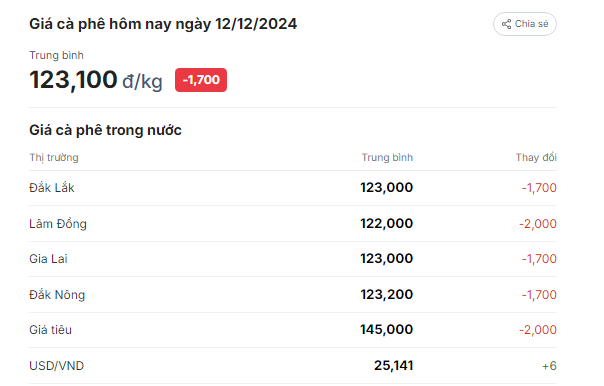This screenshot has height=386, width=604.
Task: Click Đắk Nông price 123,200
Action: [387, 295]
